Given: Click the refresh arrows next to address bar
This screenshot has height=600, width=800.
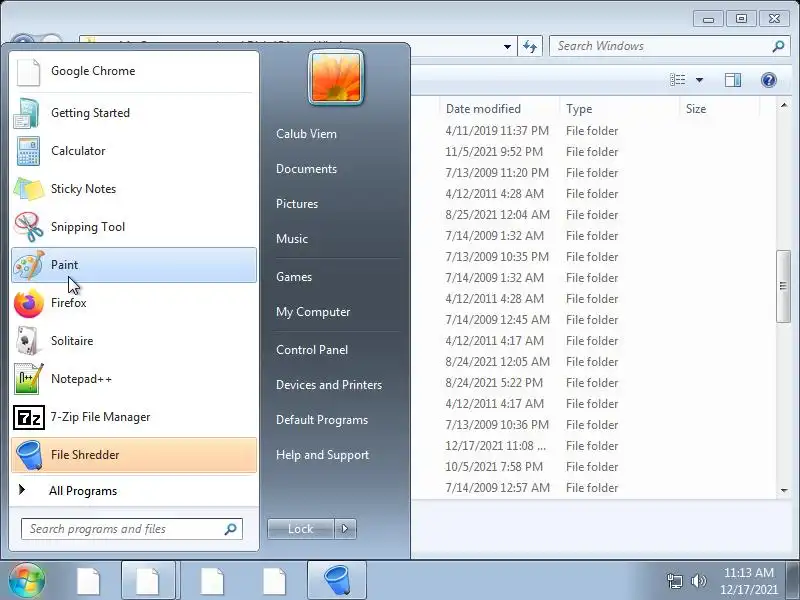Looking at the screenshot, I should pos(530,46).
